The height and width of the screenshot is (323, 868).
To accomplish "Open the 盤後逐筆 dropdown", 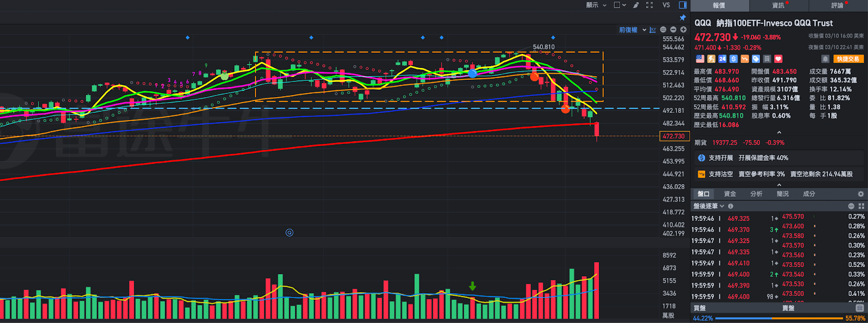I will point(709,206).
